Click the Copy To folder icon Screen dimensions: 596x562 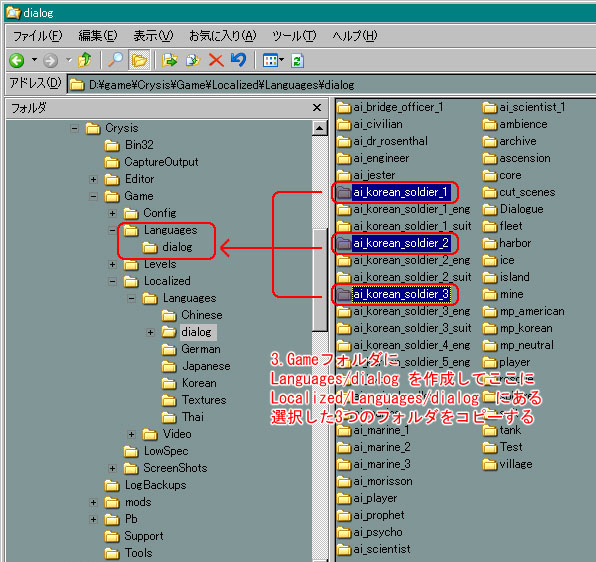(x=193, y=60)
